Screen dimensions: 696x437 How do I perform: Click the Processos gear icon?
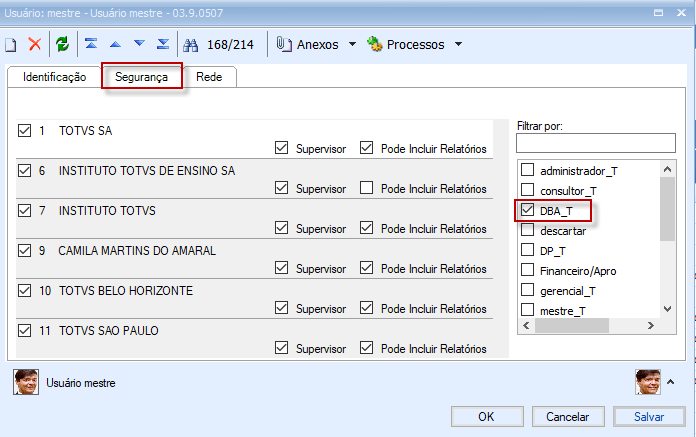tap(375, 44)
